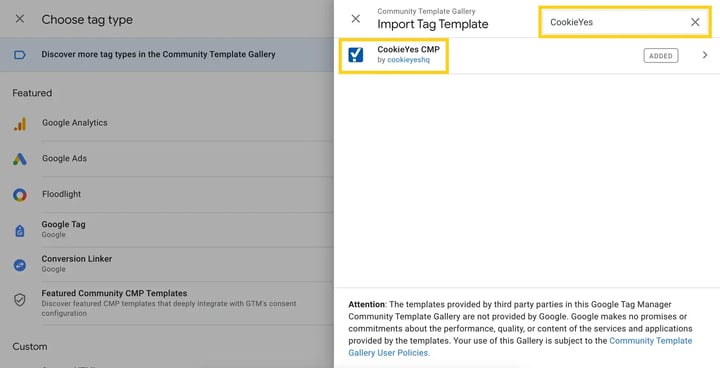Click the Import Tag Template title
720x368 pixels.
[x=433, y=24]
